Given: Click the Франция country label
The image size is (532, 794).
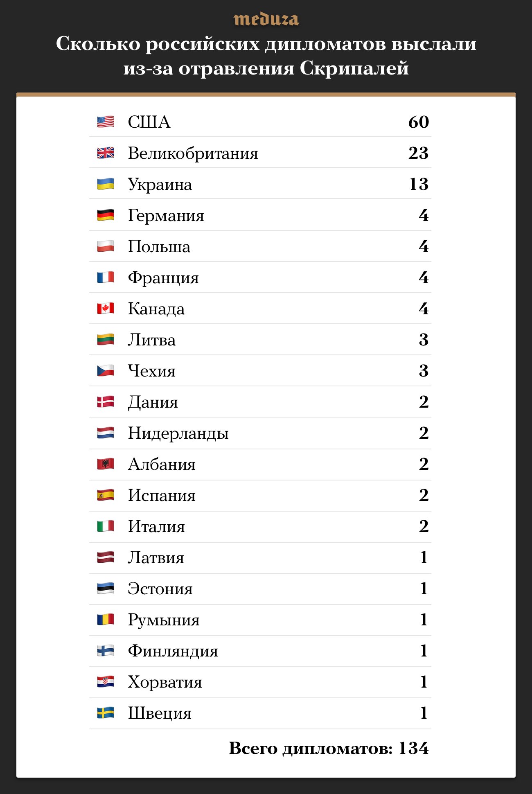Looking at the screenshot, I should coord(163,277).
